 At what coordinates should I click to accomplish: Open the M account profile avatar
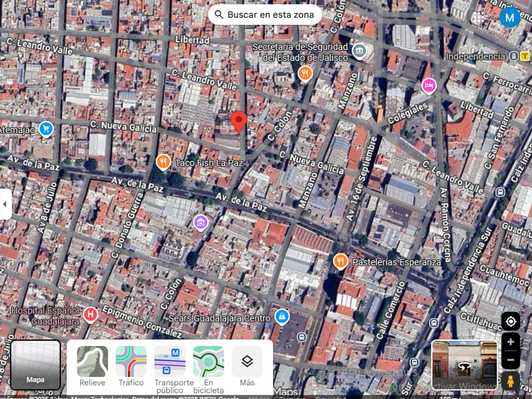point(509,17)
